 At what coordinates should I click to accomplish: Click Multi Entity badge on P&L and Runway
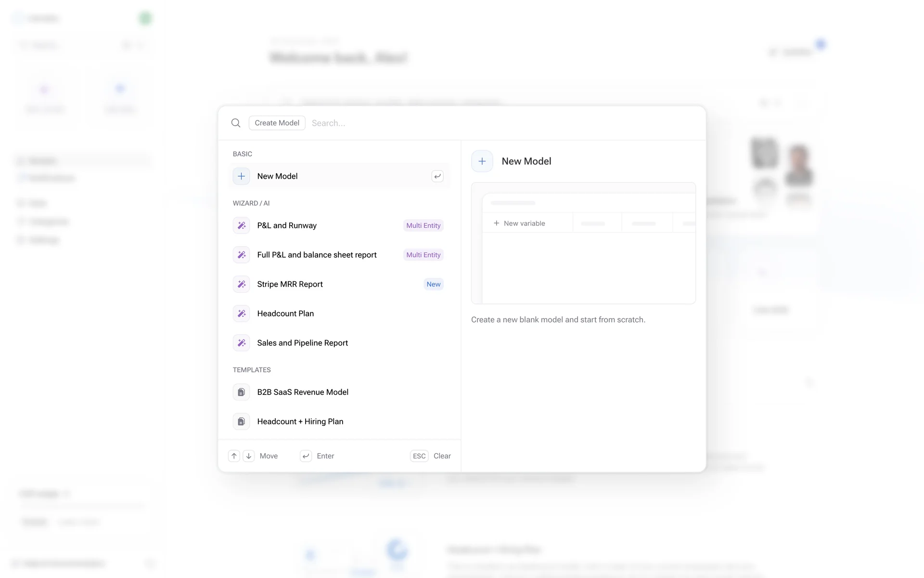click(x=423, y=225)
